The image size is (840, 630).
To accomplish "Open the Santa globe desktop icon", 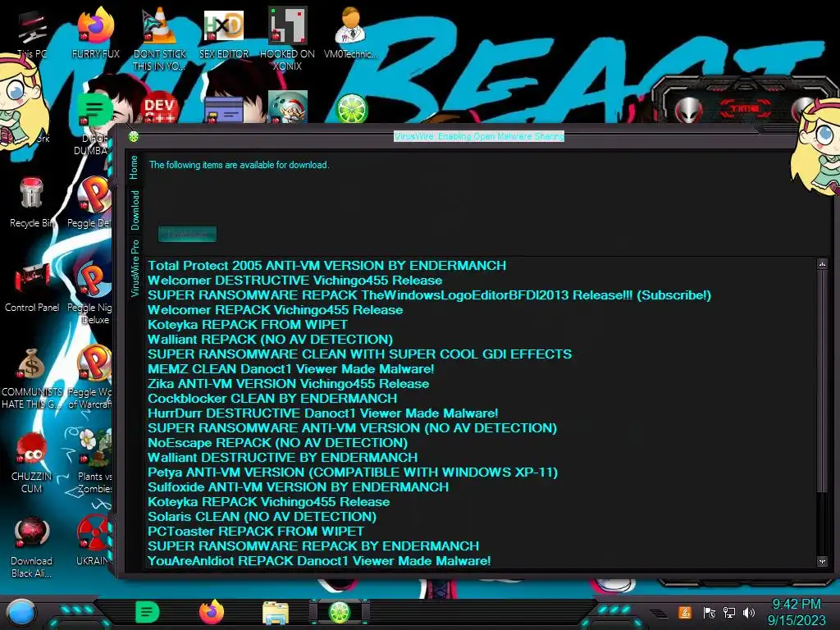I will coord(287,107).
